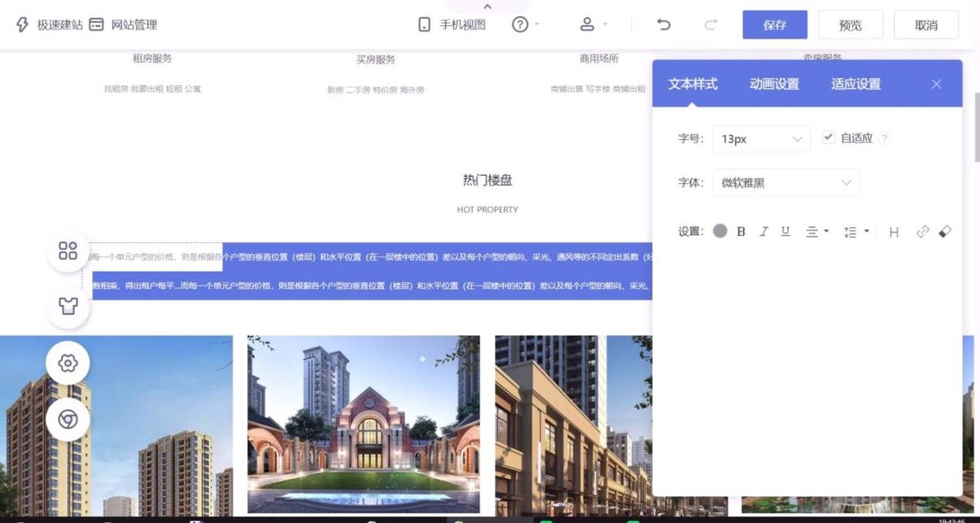Insert a hyperlink using the link icon
This screenshot has width=980, height=523.
922,231
